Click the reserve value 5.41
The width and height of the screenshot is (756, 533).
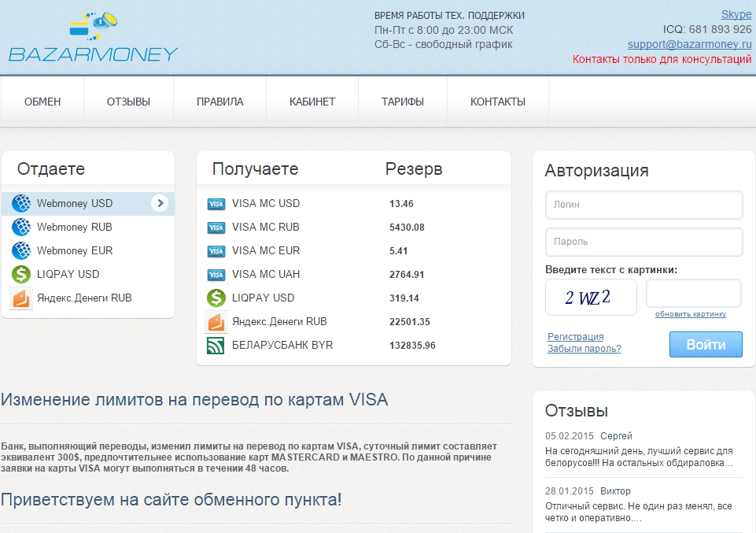click(398, 251)
